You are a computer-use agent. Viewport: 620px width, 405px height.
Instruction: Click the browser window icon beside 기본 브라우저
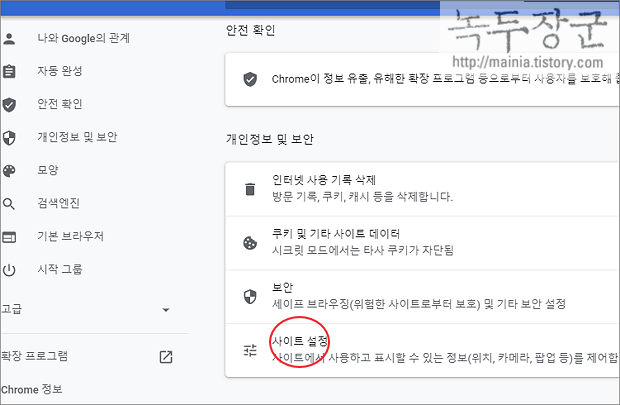click(x=9, y=237)
